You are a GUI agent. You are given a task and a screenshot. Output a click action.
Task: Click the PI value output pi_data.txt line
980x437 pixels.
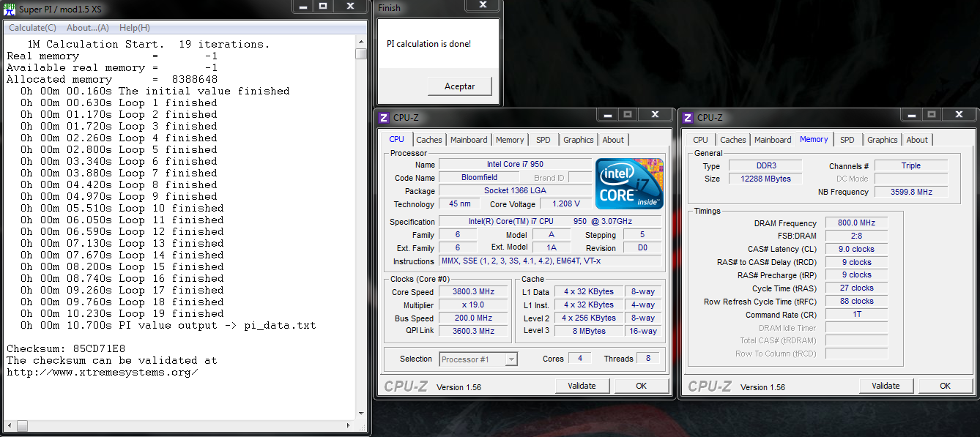pos(168,325)
